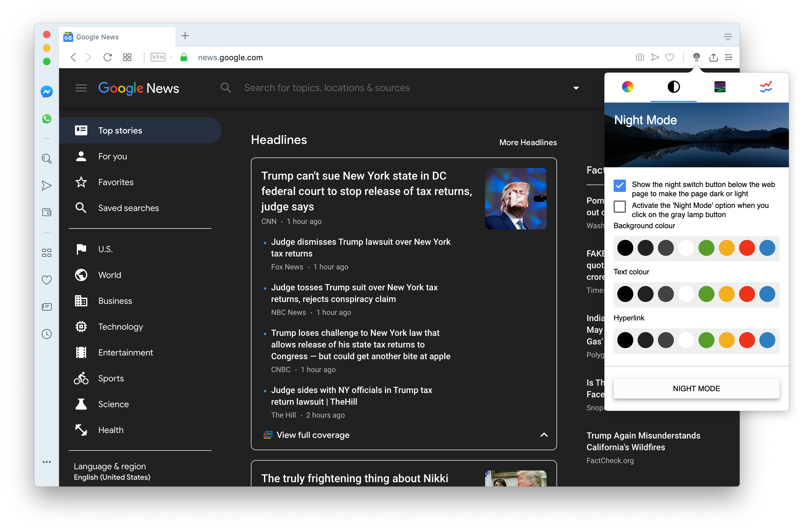Click the Google News search magnifier
Image resolution: width=811 pixels, height=532 pixels.
click(226, 88)
